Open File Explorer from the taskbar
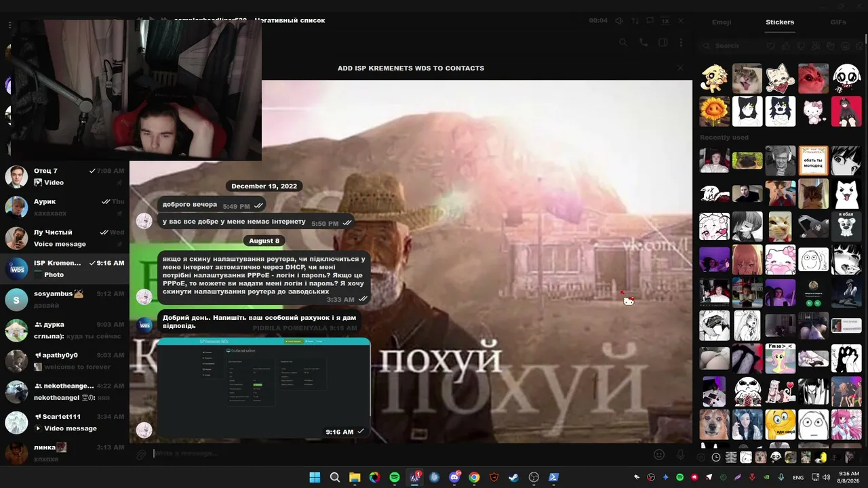 pyautogui.click(x=355, y=477)
